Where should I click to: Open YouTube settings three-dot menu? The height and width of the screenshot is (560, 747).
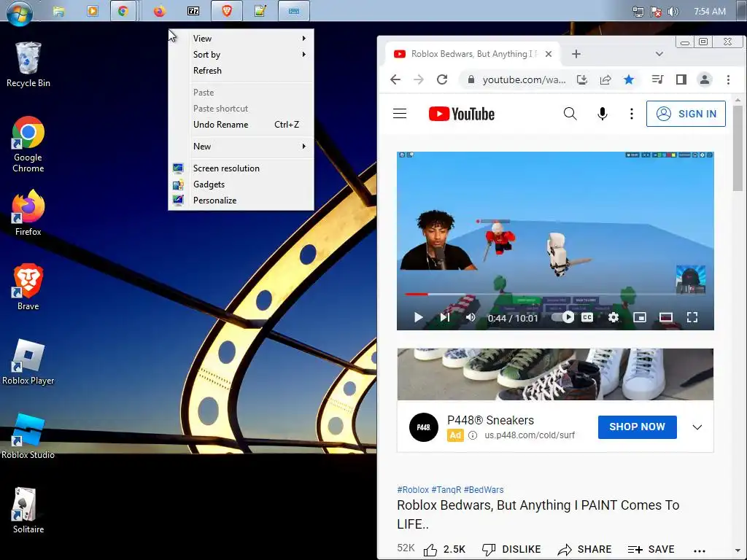pyautogui.click(x=632, y=114)
